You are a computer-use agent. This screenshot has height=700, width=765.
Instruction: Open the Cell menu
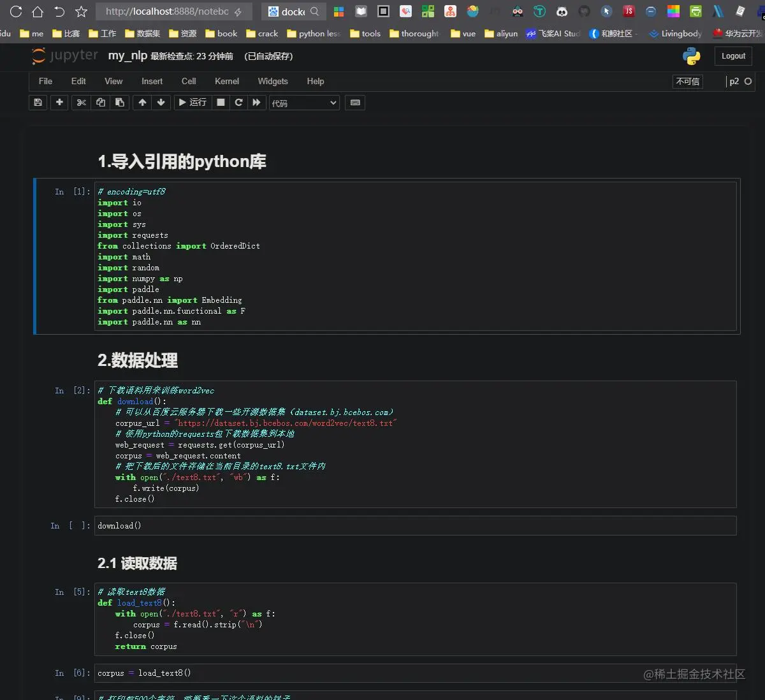(189, 82)
